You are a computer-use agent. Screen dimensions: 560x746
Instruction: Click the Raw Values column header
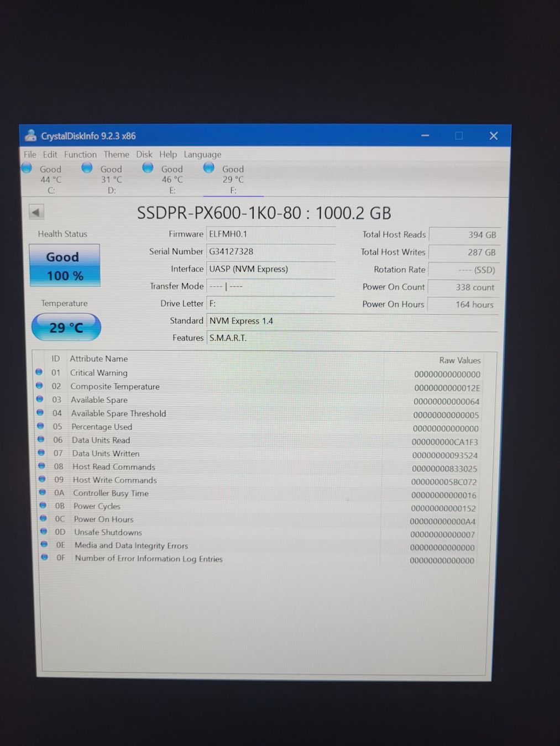[x=460, y=360]
